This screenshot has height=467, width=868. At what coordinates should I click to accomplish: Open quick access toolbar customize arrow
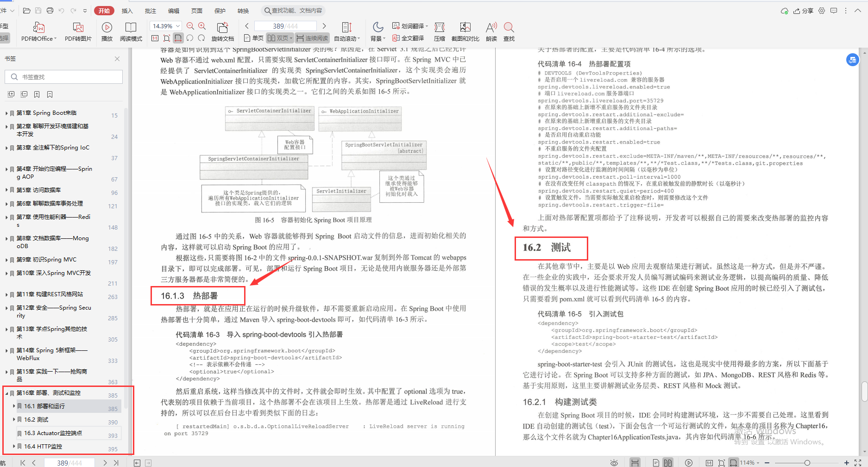pyautogui.click(x=85, y=11)
